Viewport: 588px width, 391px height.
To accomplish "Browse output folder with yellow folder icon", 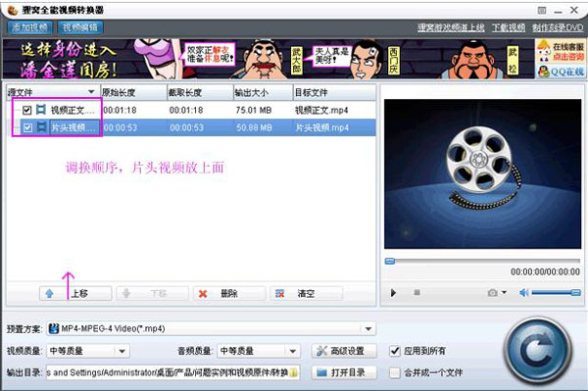I will coord(294,372).
